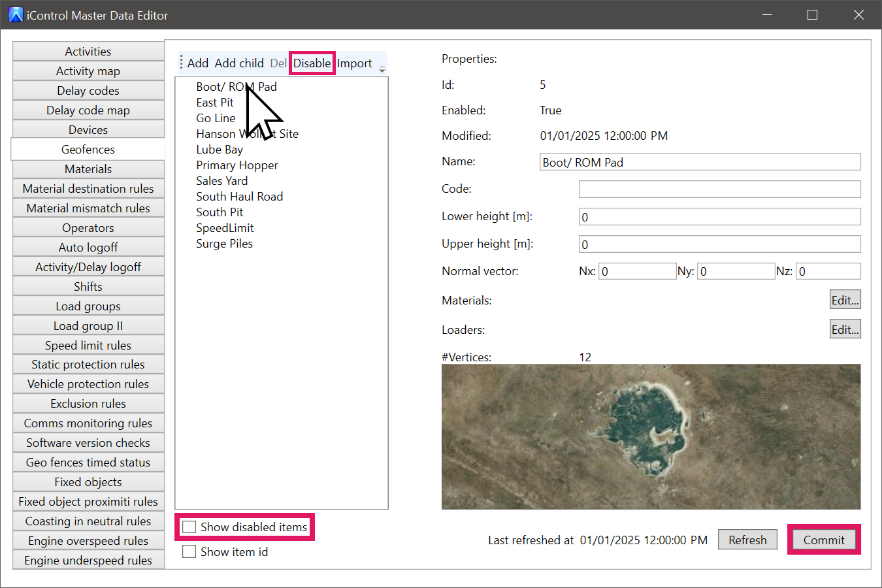Go to Software version checks
Screen dimensions: 882x588
click(88, 443)
